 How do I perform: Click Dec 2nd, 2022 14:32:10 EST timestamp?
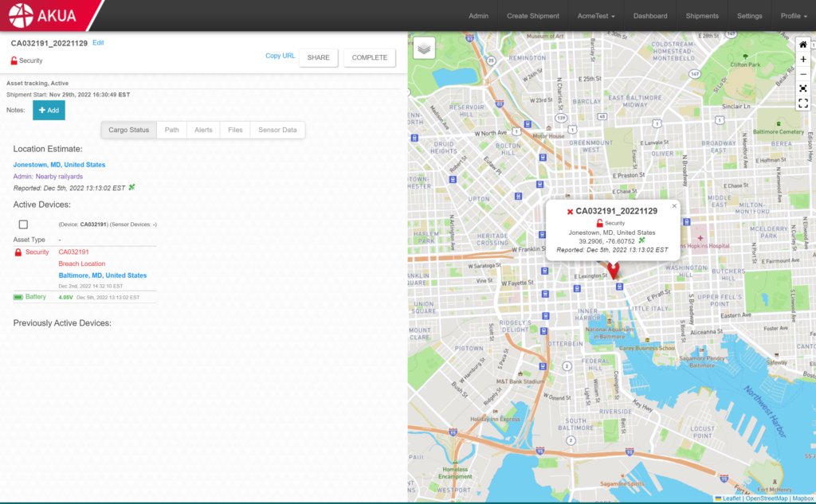(x=91, y=286)
